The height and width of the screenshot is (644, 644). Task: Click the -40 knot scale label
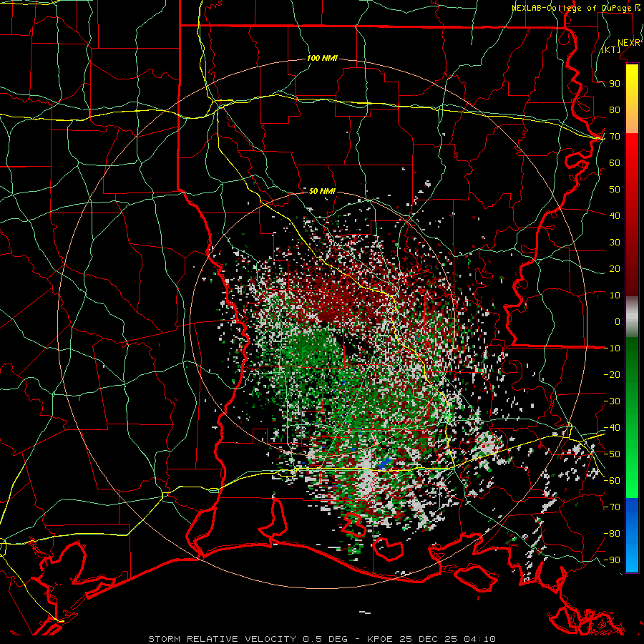(x=612, y=428)
